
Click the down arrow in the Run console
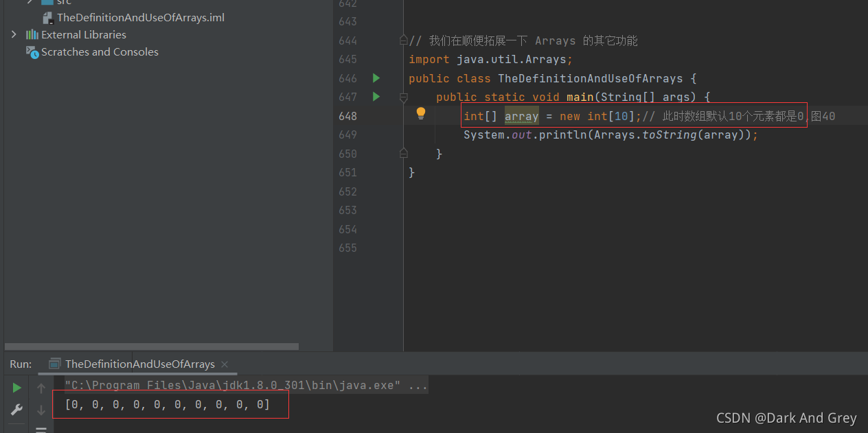pyautogui.click(x=41, y=410)
